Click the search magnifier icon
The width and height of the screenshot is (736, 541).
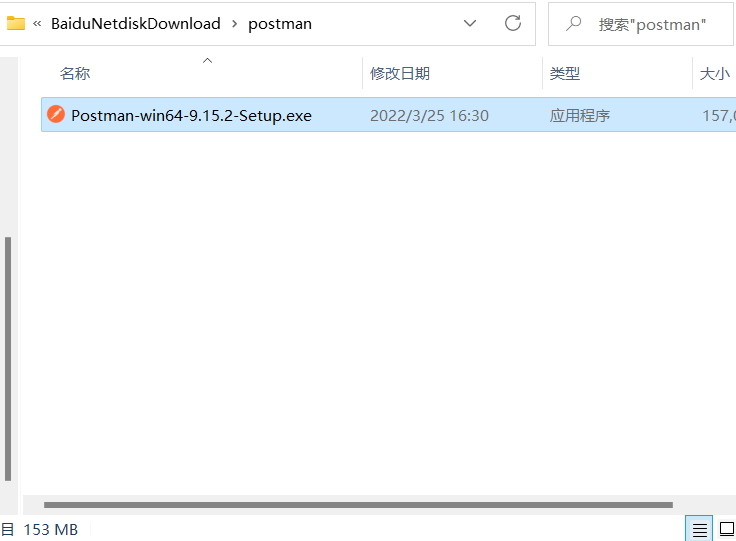pyautogui.click(x=573, y=23)
